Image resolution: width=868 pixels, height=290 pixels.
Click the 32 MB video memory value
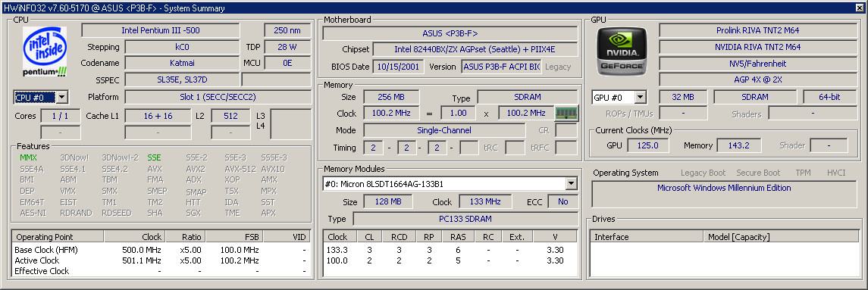click(x=683, y=97)
